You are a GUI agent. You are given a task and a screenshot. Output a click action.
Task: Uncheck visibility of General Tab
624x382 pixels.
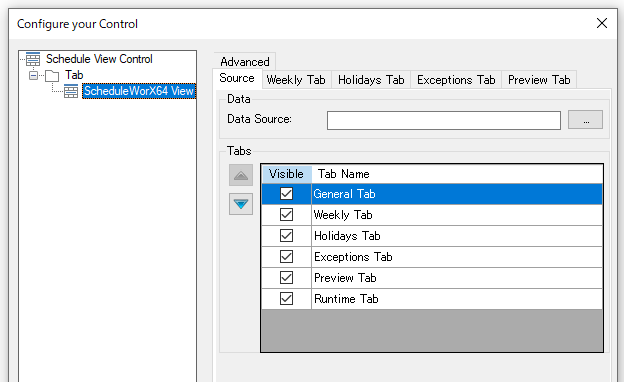click(x=286, y=194)
